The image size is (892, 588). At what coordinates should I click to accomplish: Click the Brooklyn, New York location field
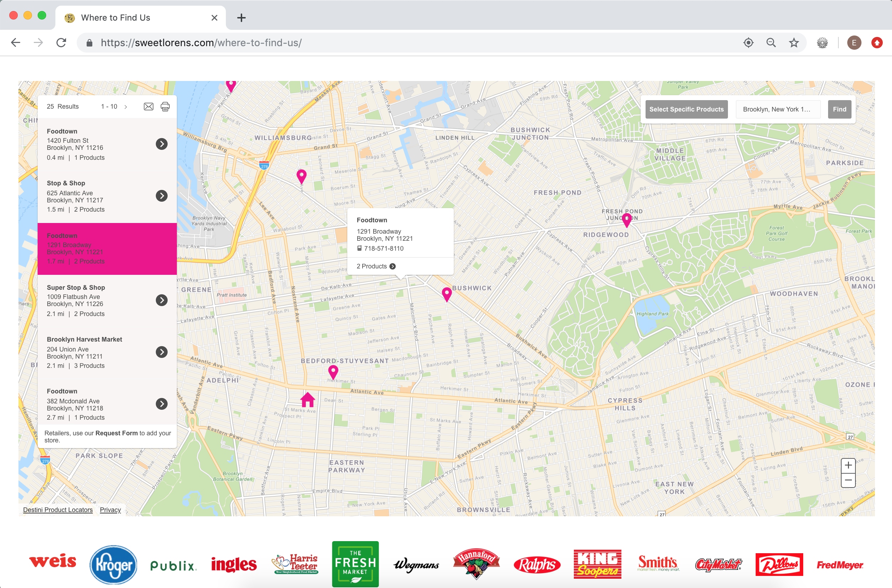[x=778, y=109]
